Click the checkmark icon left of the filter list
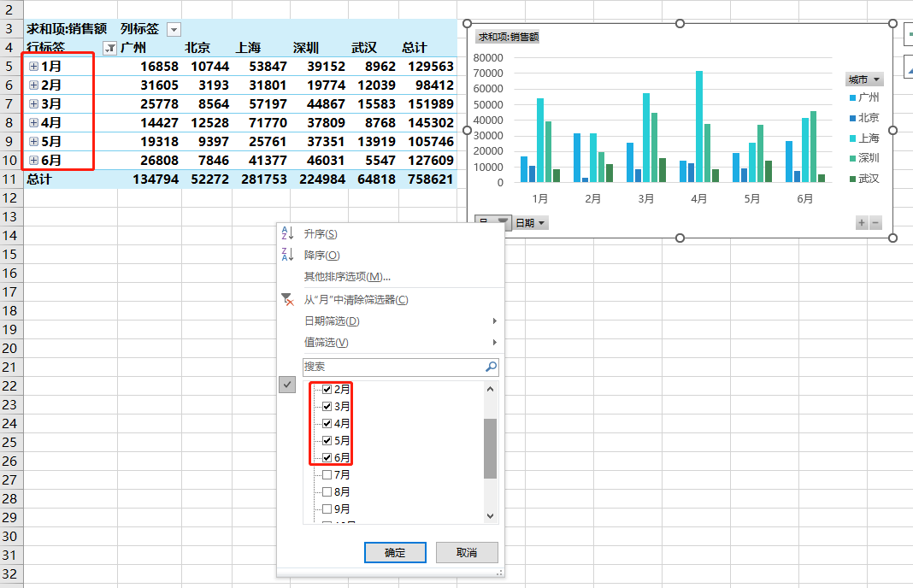This screenshot has width=913, height=588. click(287, 385)
